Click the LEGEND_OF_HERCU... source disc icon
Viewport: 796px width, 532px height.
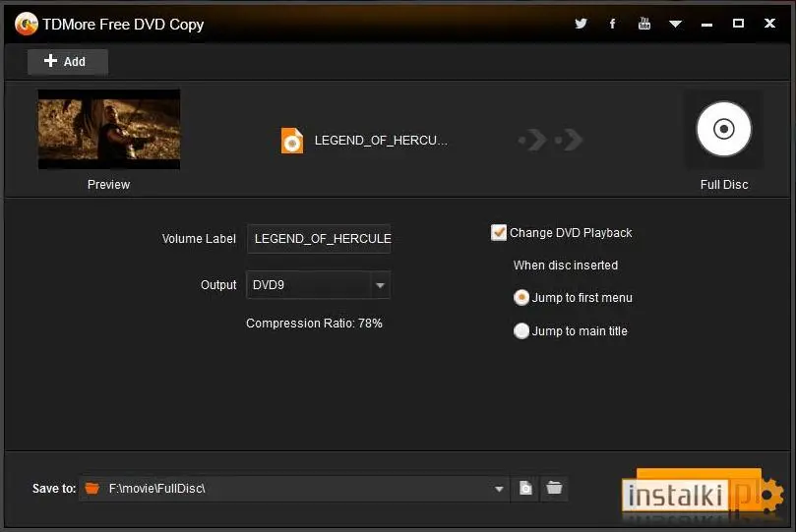pyautogui.click(x=292, y=141)
